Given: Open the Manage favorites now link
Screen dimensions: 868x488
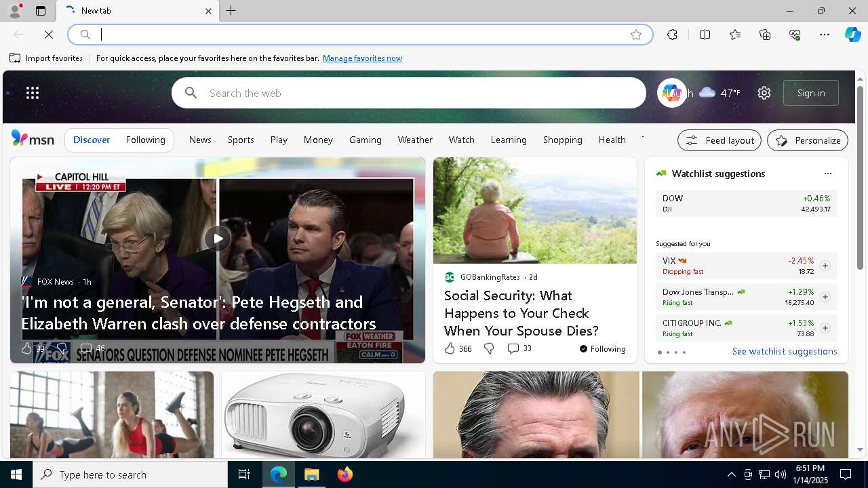Looking at the screenshot, I should (x=362, y=58).
